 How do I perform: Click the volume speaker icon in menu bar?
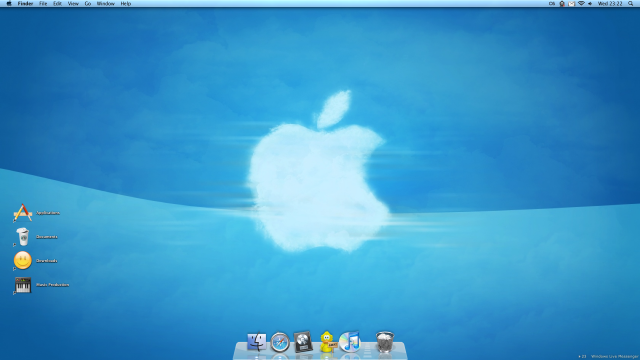[x=590, y=4]
